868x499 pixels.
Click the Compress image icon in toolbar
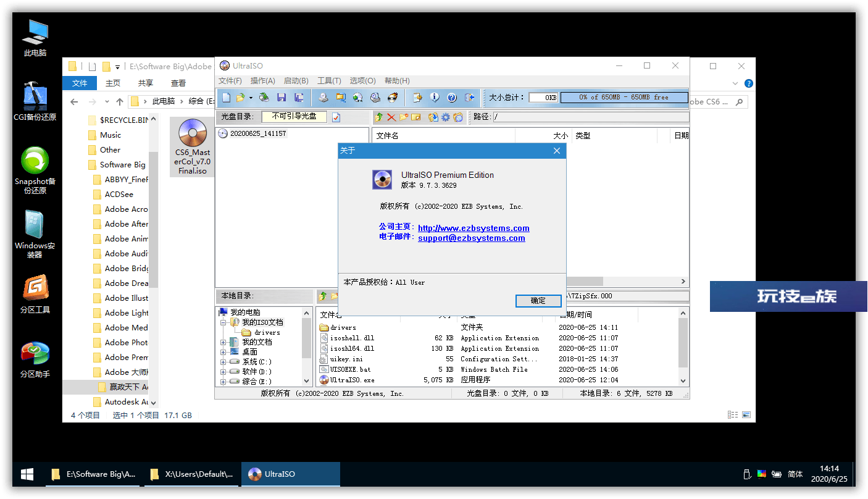pos(340,97)
